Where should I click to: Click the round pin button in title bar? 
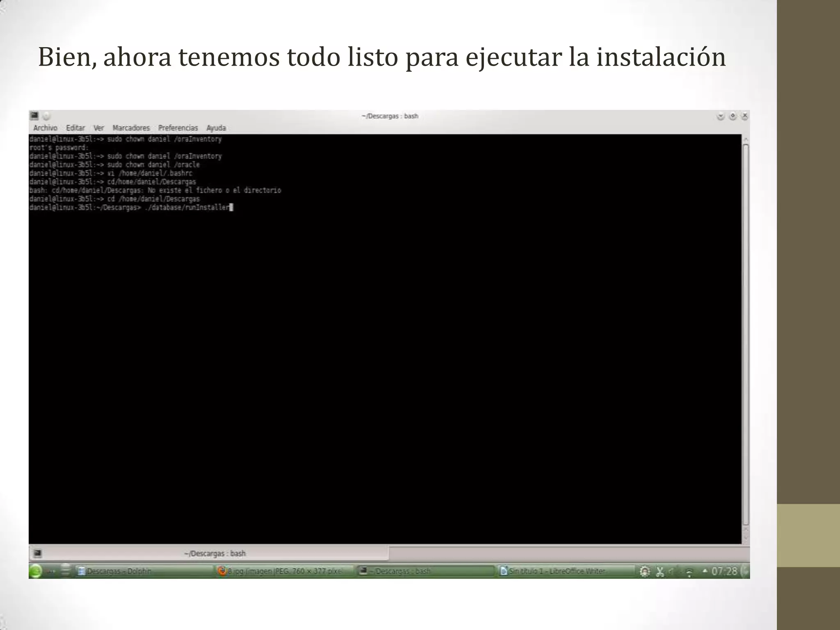tap(46, 116)
